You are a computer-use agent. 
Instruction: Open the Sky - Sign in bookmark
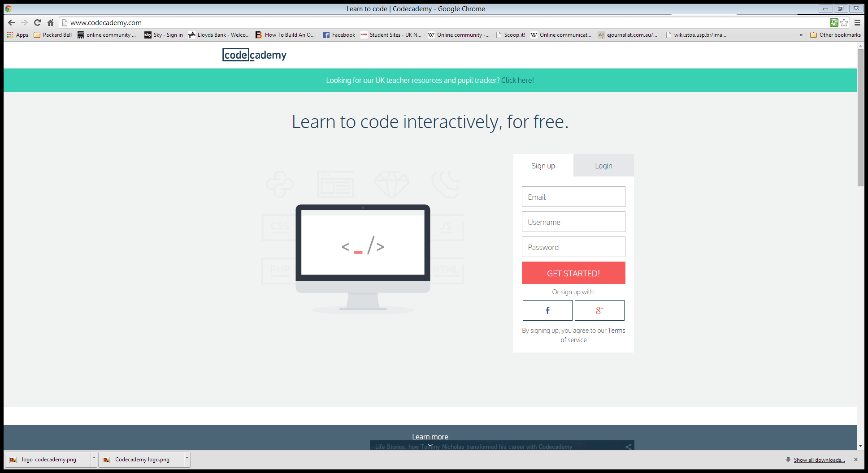(x=164, y=35)
